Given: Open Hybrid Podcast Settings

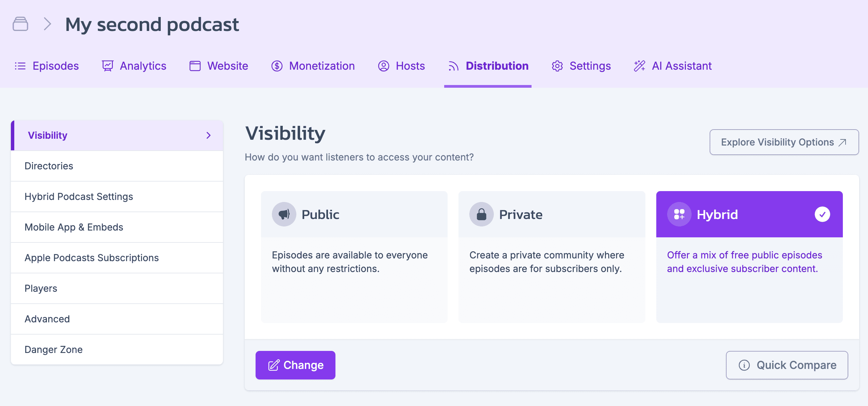Looking at the screenshot, I should point(117,197).
